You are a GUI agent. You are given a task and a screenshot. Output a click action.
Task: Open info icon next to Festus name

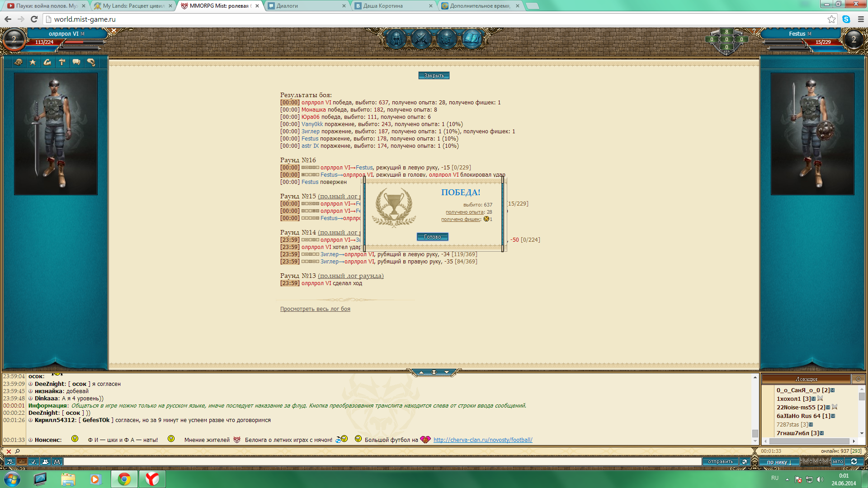[x=809, y=34]
